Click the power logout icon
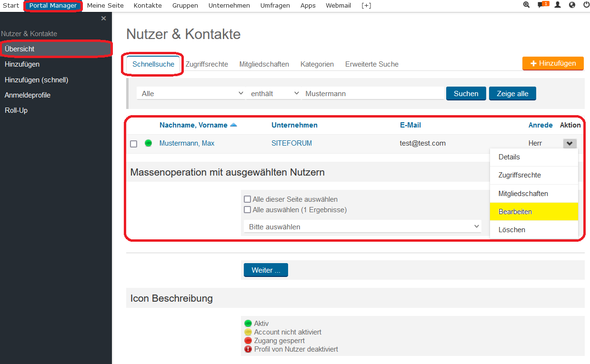Screen dimensions: 590x364 pos(586,5)
